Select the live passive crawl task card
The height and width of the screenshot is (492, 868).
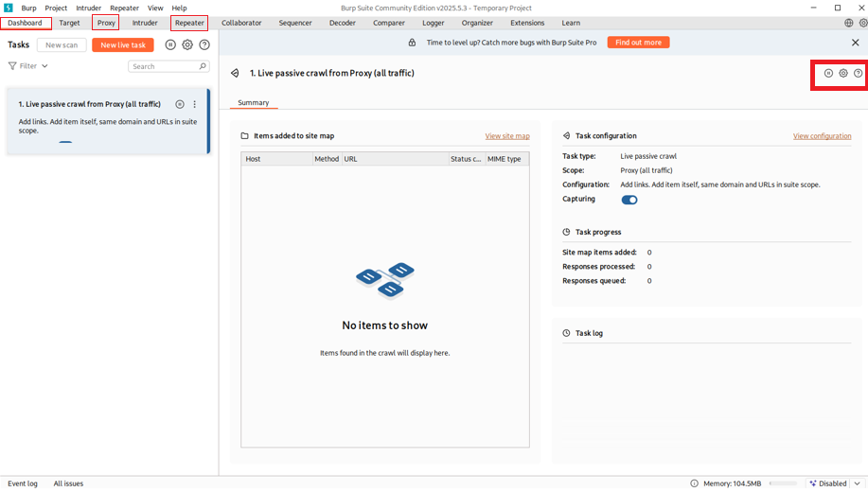coord(109,121)
